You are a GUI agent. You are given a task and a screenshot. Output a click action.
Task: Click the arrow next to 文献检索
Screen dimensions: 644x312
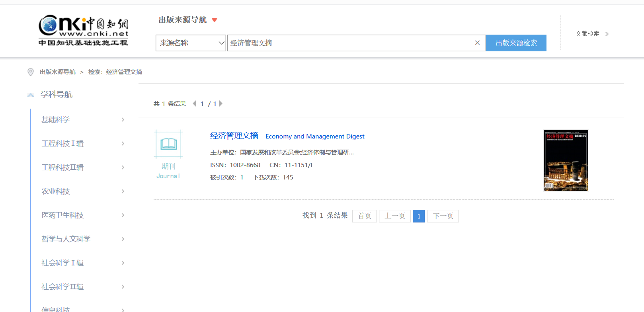[x=607, y=34]
